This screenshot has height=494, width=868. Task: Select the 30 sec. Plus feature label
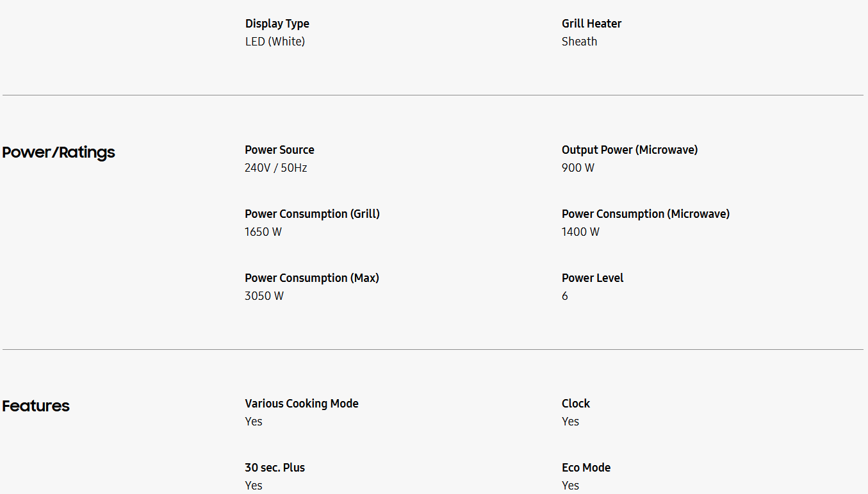click(275, 468)
